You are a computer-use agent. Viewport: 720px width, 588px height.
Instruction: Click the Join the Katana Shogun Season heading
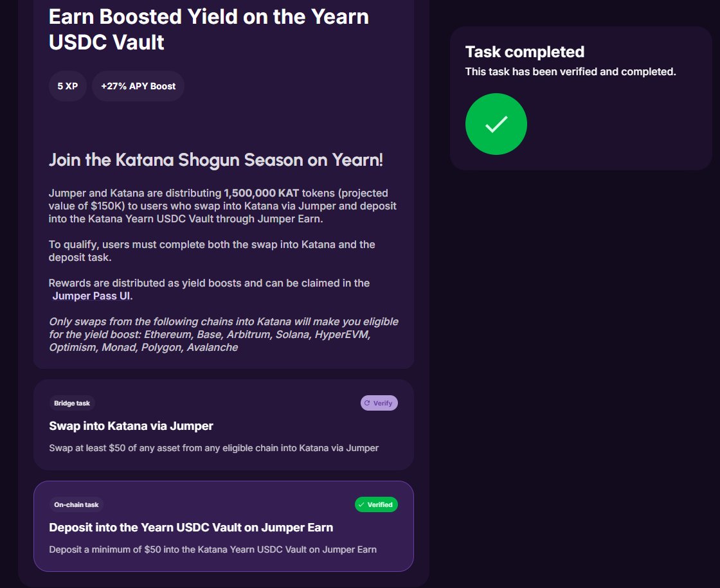pos(216,160)
